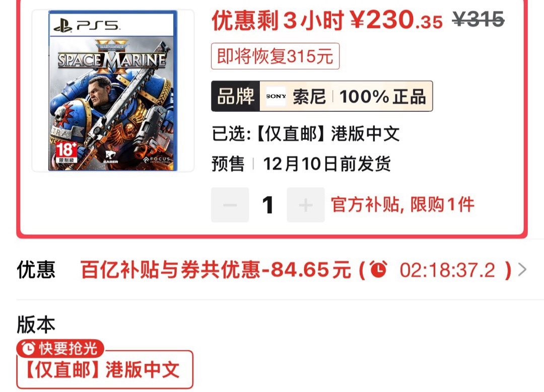The image size is (544, 392).
Task: Click the clock icon in 快要抢光 badge
Action: [x=28, y=348]
